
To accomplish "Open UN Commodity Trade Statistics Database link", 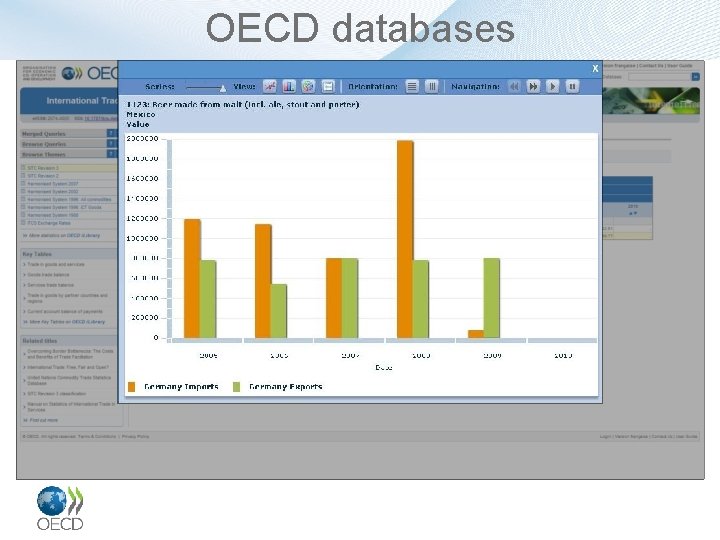I will coord(69,380).
